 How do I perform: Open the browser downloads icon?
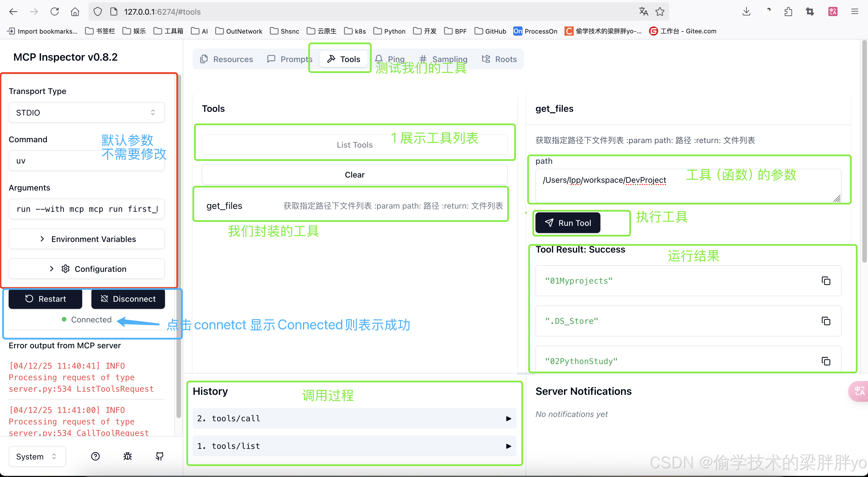pyautogui.click(x=746, y=12)
